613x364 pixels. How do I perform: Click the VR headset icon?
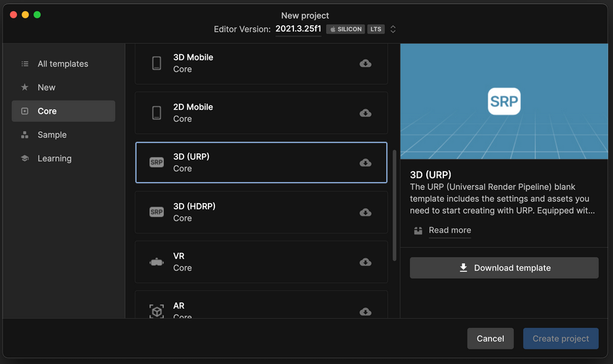coord(157,262)
